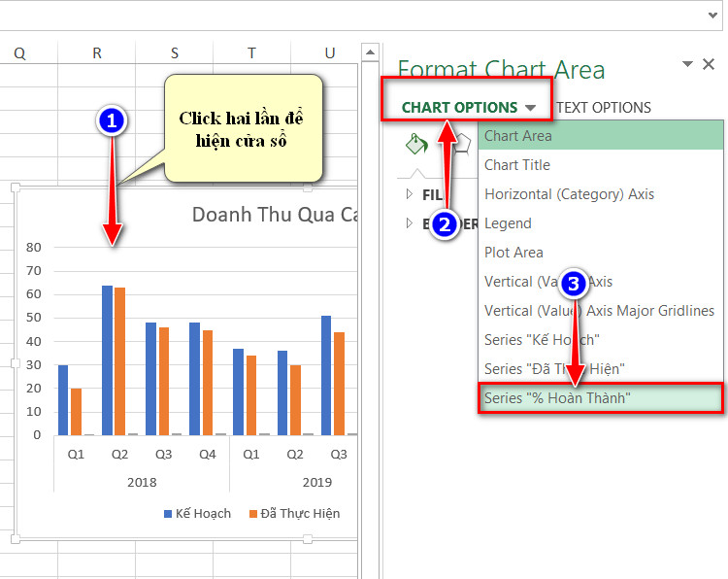Click the left-middle chart resize handle
Screen dimensions: 728x579
[16, 363]
